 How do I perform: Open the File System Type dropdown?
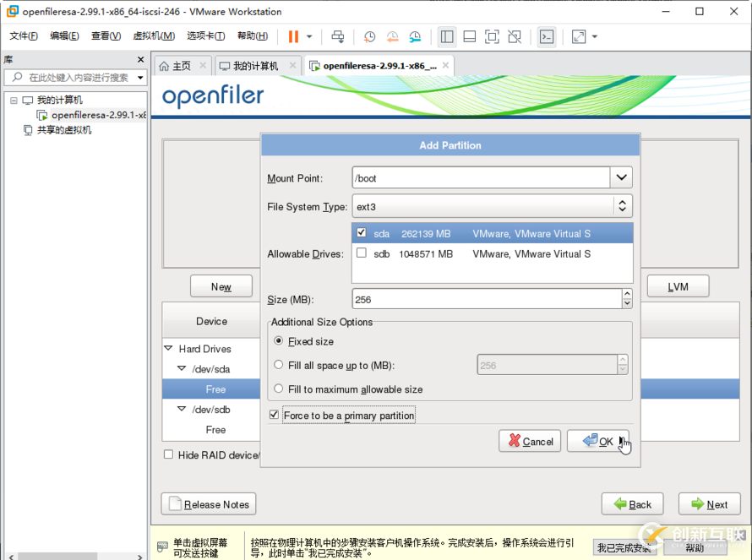pyautogui.click(x=622, y=206)
